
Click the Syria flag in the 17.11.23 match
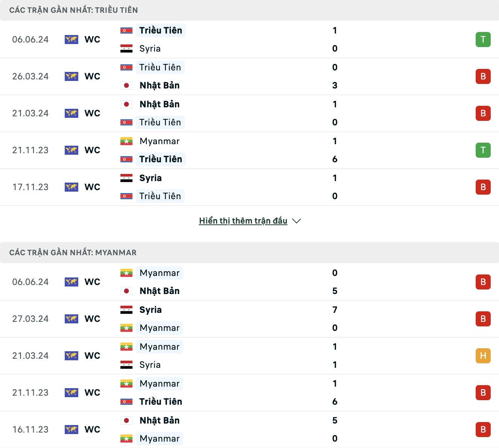tap(126, 178)
